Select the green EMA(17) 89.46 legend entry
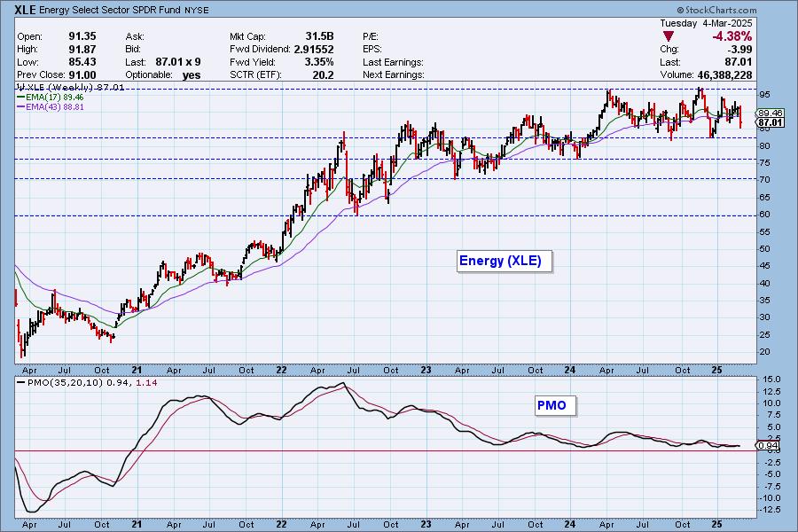Viewport: 798px width, 532px height. tap(51, 97)
